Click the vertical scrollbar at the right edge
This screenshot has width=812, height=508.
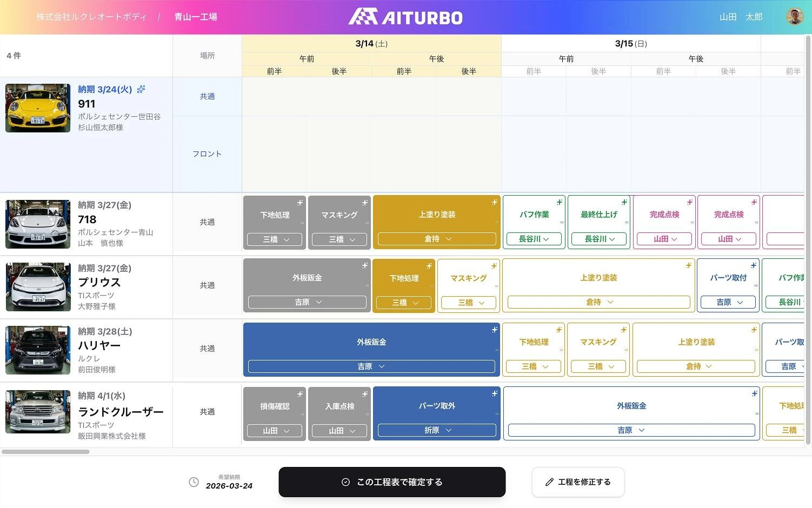point(808,240)
